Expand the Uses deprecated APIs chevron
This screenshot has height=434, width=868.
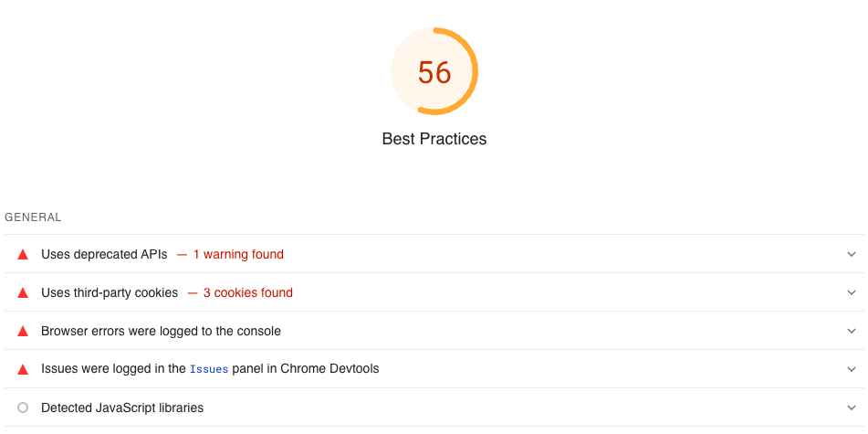(x=852, y=255)
